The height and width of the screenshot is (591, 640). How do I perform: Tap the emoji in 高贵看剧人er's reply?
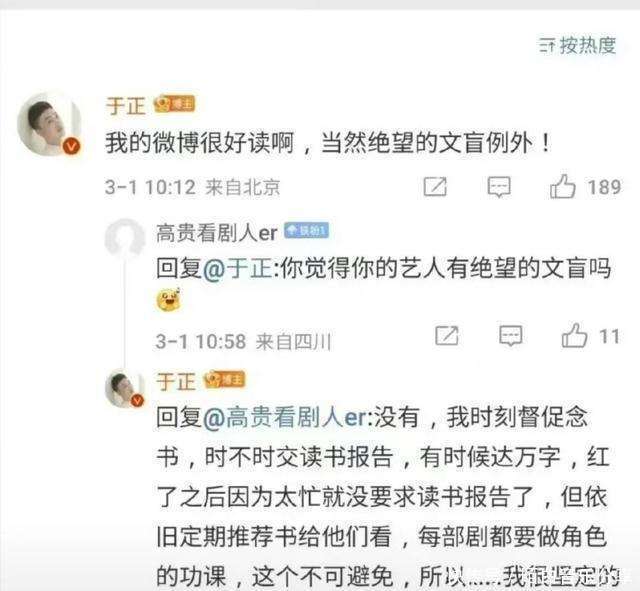click(x=168, y=299)
